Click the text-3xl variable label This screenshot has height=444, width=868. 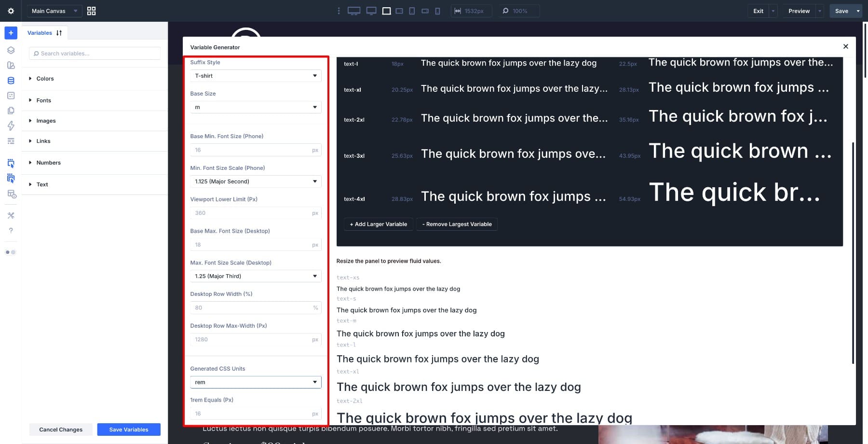point(354,156)
